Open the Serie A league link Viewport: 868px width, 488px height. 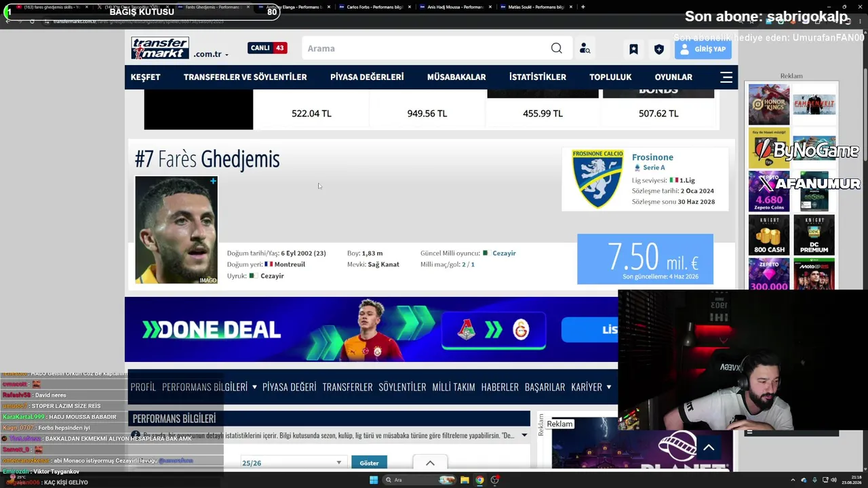[x=654, y=168]
